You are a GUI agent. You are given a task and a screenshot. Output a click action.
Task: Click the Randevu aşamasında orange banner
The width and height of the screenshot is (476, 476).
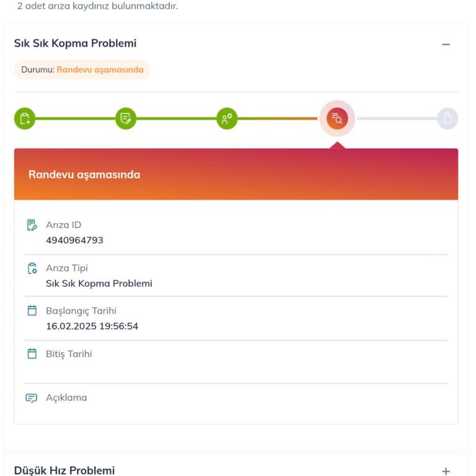click(x=236, y=174)
